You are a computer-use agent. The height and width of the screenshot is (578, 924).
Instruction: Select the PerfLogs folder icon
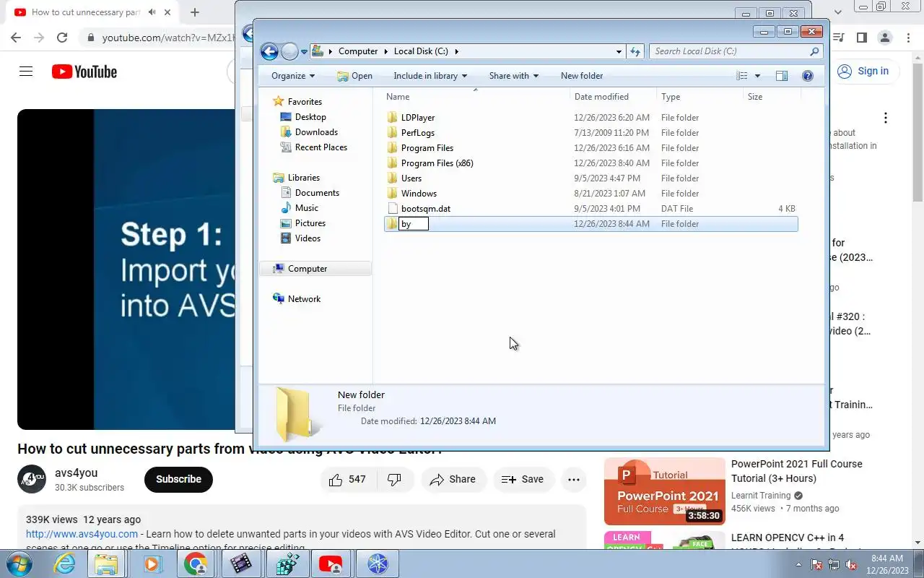click(x=392, y=132)
